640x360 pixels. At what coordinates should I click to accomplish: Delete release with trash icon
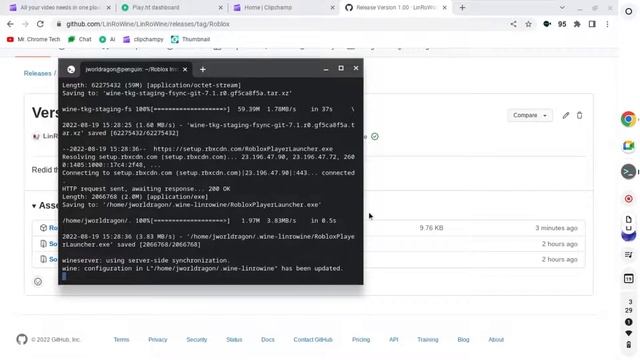[x=579, y=116]
